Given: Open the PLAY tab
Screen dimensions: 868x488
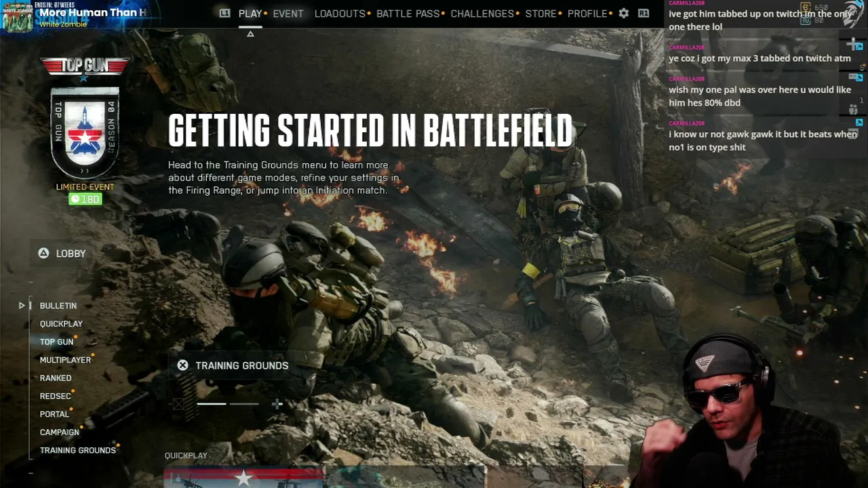Looking at the screenshot, I should point(250,14).
